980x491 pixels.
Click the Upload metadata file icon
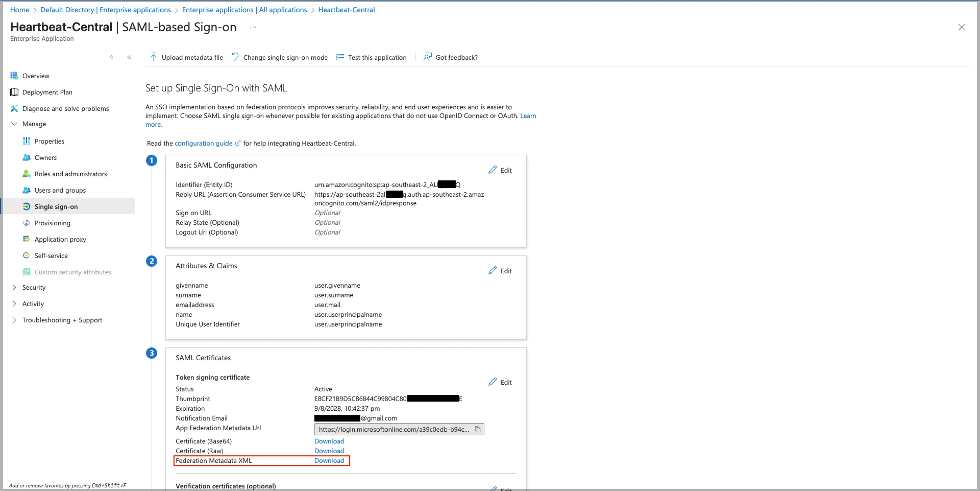pos(154,57)
